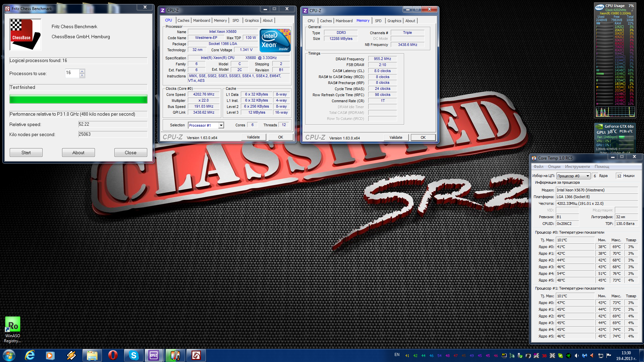The height and width of the screenshot is (362, 644).
Task: Open the Action Center flag tray icon
Action: point(609,356)
